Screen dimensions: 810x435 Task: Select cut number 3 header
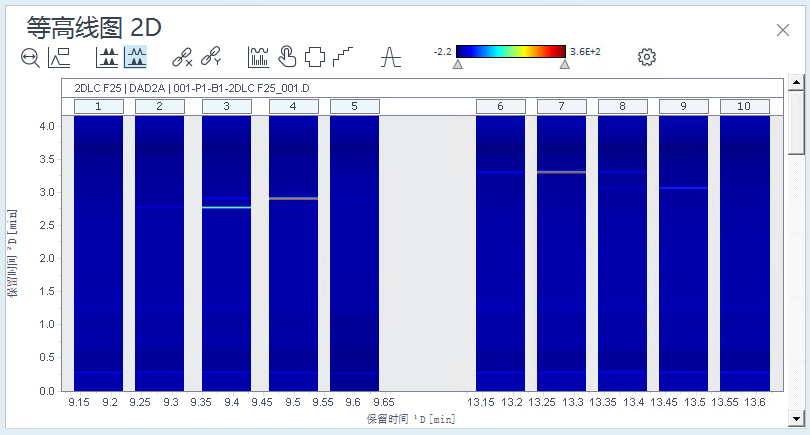(227, 106)
